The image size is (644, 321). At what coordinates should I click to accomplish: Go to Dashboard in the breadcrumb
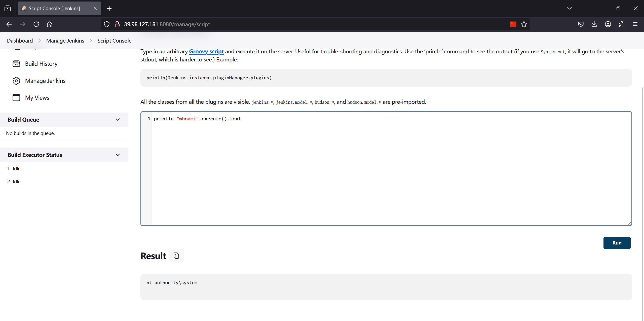[x=20, y=41]
